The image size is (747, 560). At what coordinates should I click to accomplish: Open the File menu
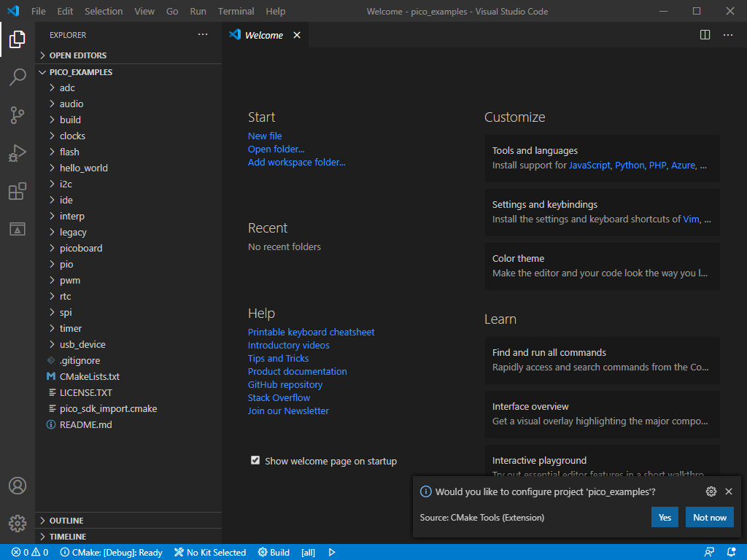(39, 11)
